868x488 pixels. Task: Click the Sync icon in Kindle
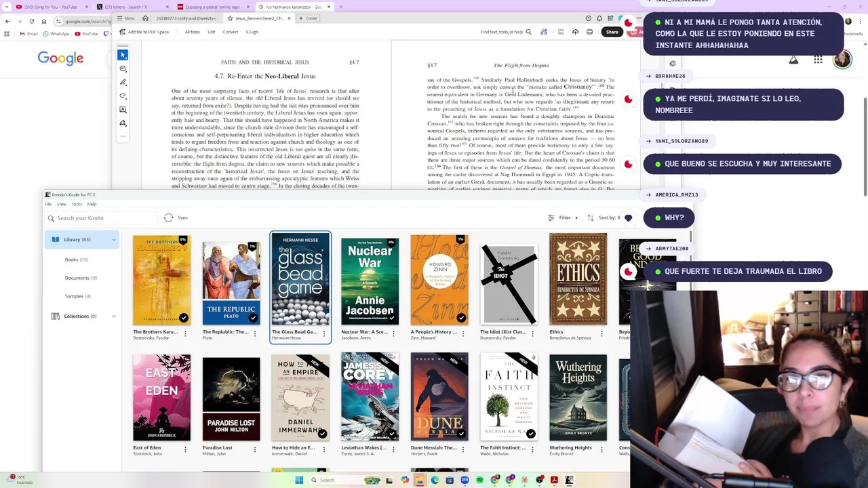[169, 218]
